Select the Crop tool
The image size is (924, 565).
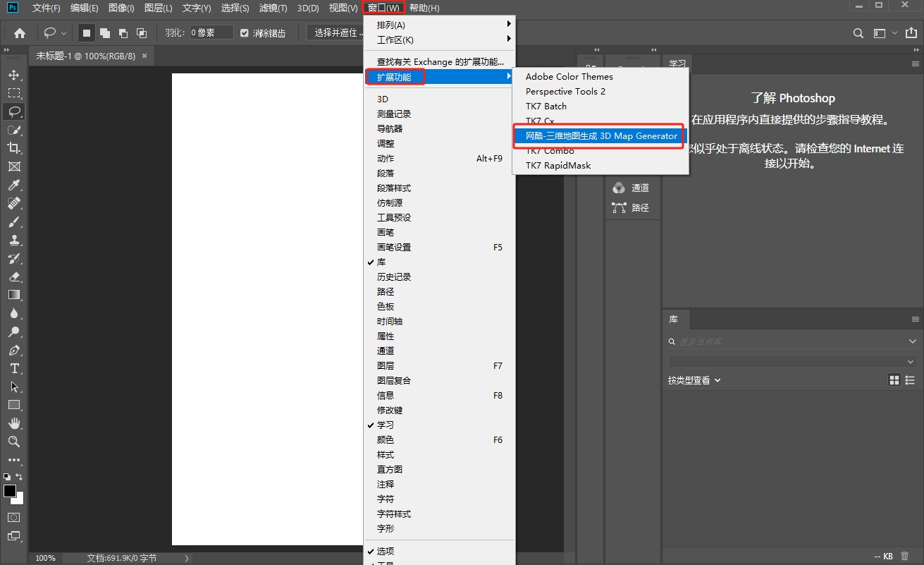pyautogui.click(x=14, y=148)
